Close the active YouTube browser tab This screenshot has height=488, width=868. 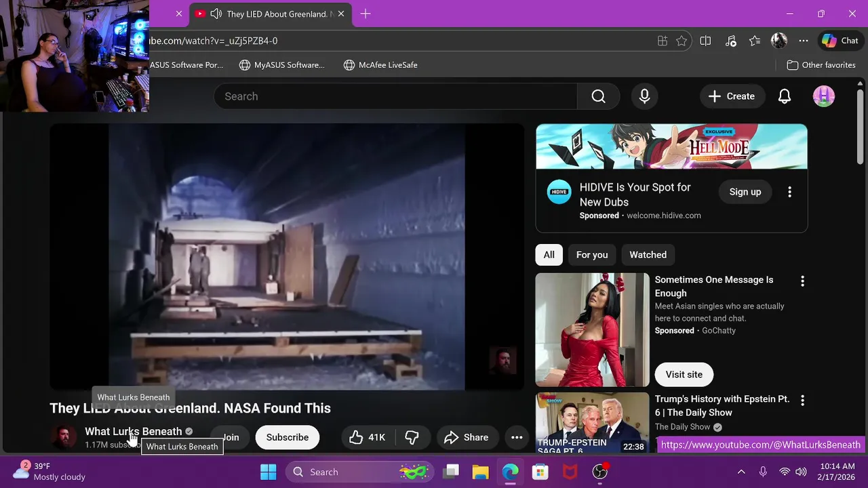[341, 14]
